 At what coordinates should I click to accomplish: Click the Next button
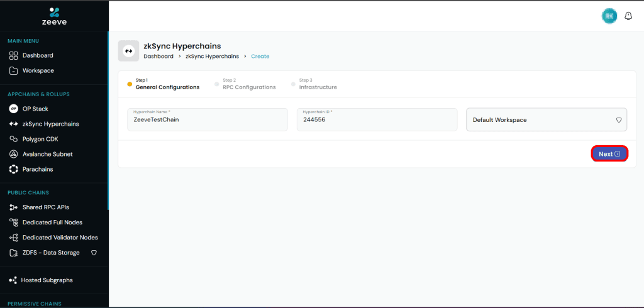tap(609, 154)
